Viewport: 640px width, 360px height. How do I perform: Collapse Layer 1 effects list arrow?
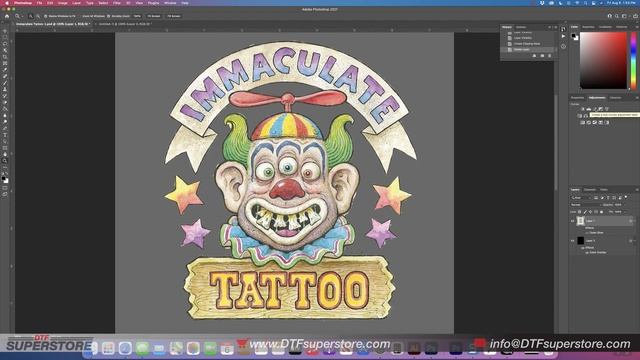click(635, 221)
